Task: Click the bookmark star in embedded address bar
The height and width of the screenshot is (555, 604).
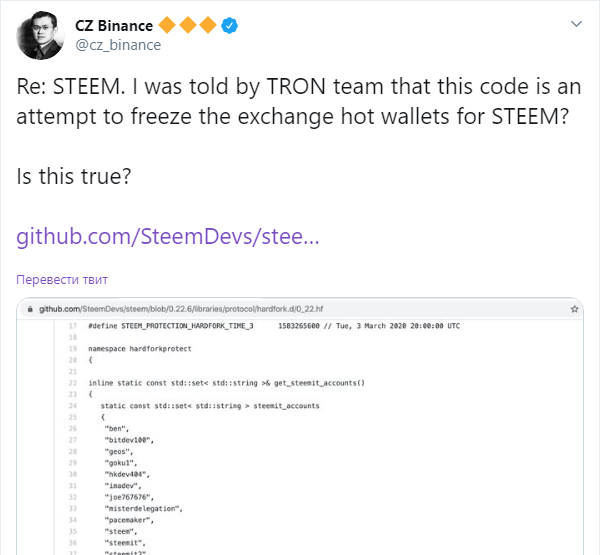Action: click(x=575, y=311)
